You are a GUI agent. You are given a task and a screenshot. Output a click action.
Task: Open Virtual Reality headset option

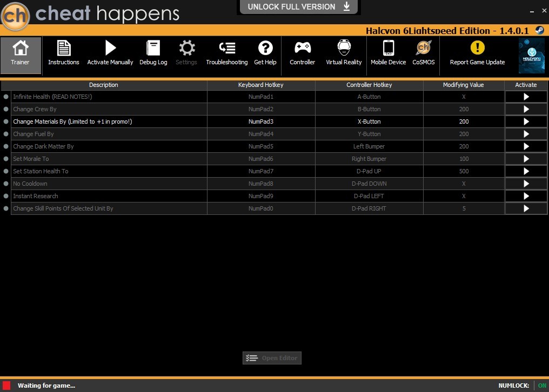click(344, 48)
